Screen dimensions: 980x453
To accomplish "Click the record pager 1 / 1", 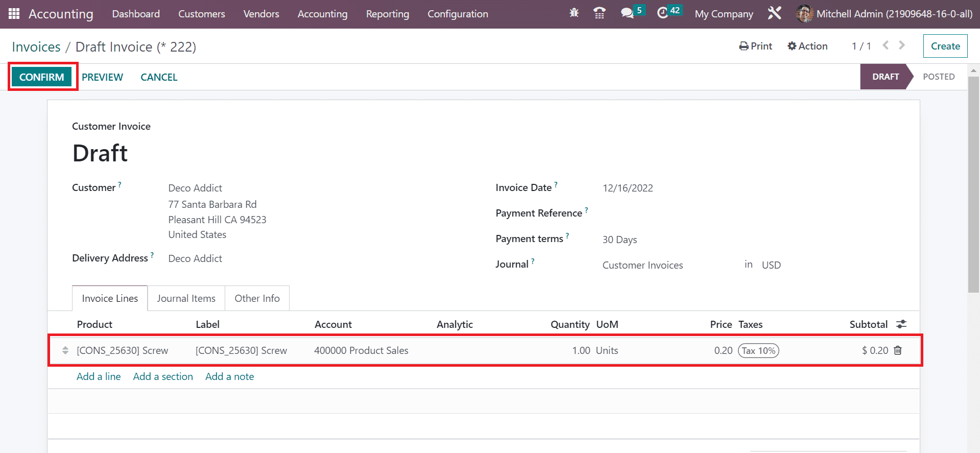I will (861, 46).
